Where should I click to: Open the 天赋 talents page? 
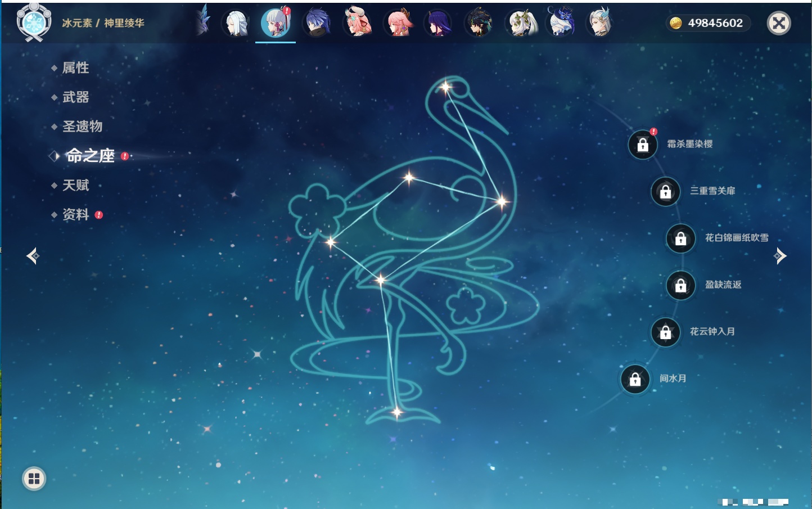[x=75, y=185]
